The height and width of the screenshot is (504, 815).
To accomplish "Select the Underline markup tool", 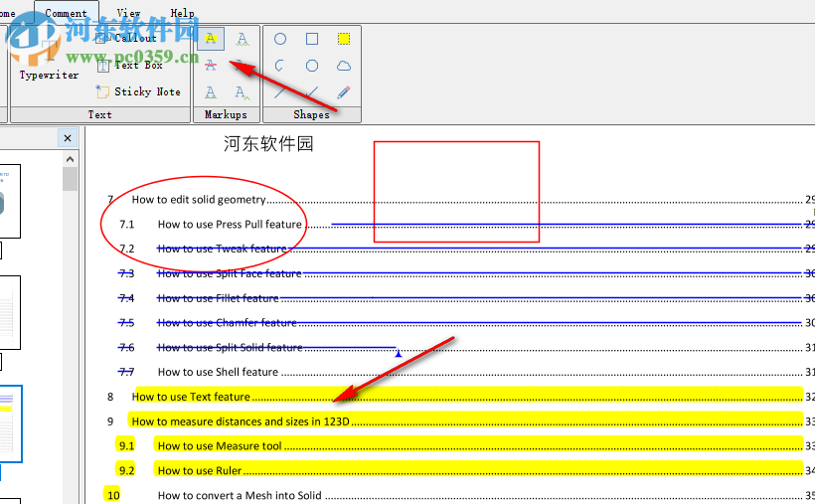I will tap(211, 92).
